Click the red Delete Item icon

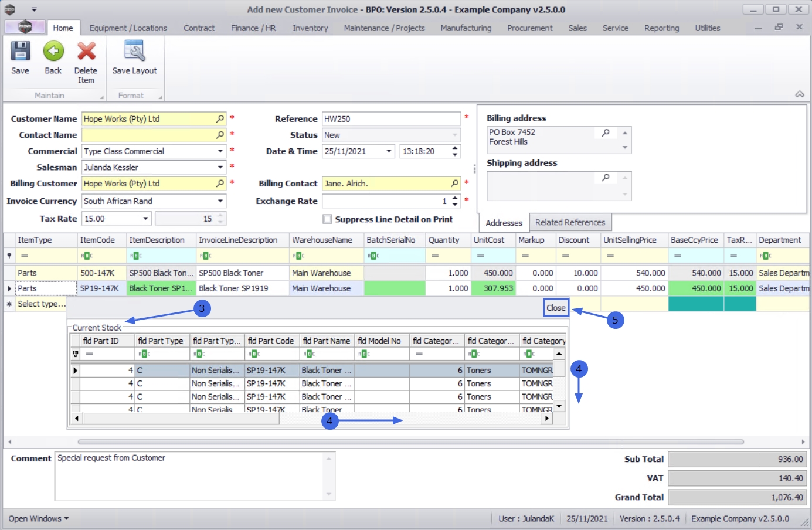[x=86, y=52]
